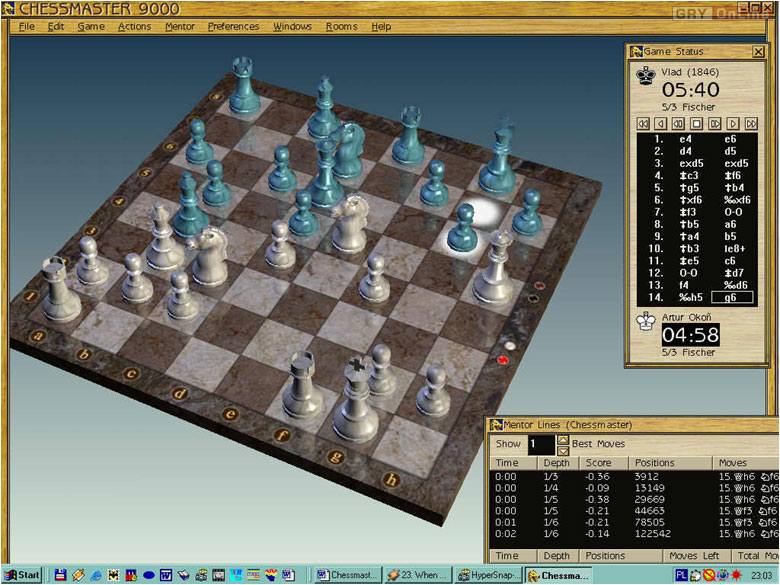
Task: Click the black king icon beside Vlad
Action: point(646,76)
